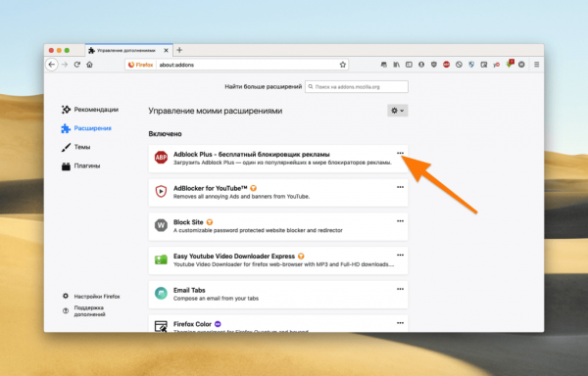Click 'Compose an email from your tabs' text
Image resolution: width=588 pixels, height=376 pixels.
coord(216,298)
